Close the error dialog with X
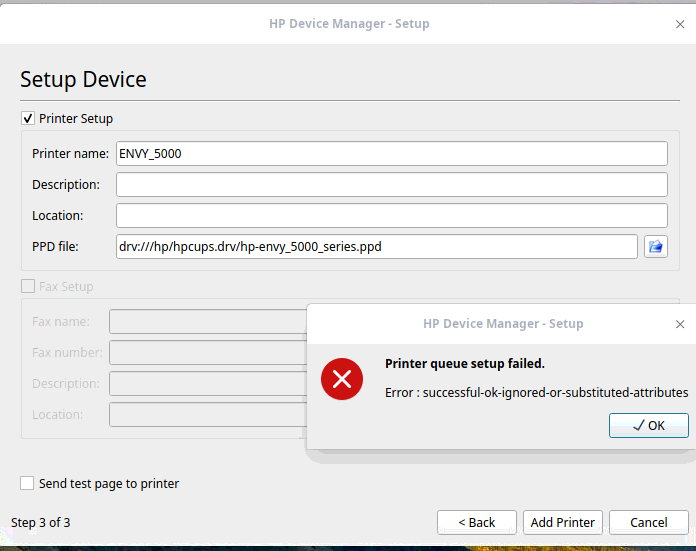The image size is (696, 551). point(680,324)
